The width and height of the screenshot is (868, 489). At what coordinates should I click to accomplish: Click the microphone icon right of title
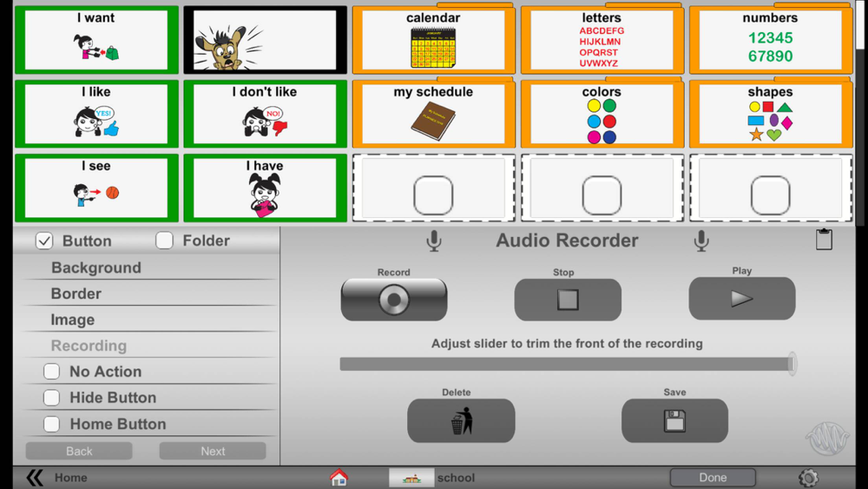pyautogui.click(x=701, y=241)
